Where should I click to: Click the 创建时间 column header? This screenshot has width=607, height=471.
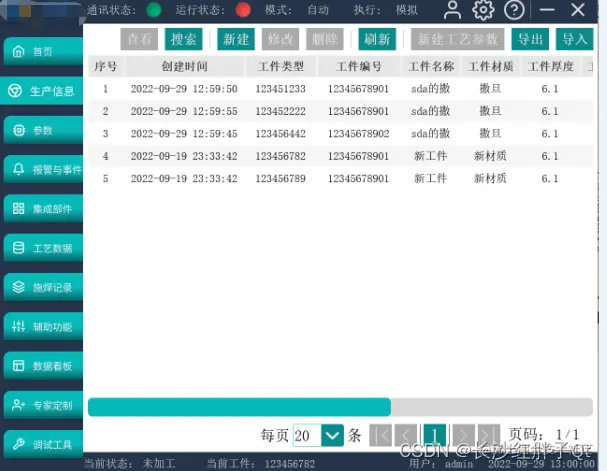(x=184, y=66)
